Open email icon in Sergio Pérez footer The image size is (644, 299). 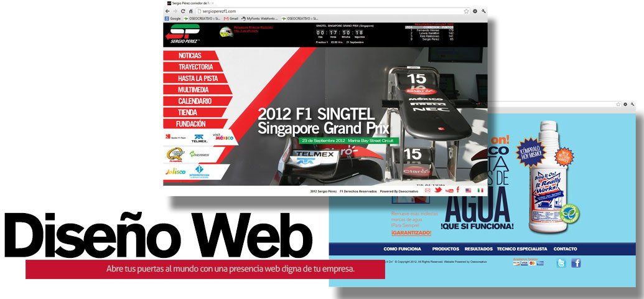[x=427, y=191]
